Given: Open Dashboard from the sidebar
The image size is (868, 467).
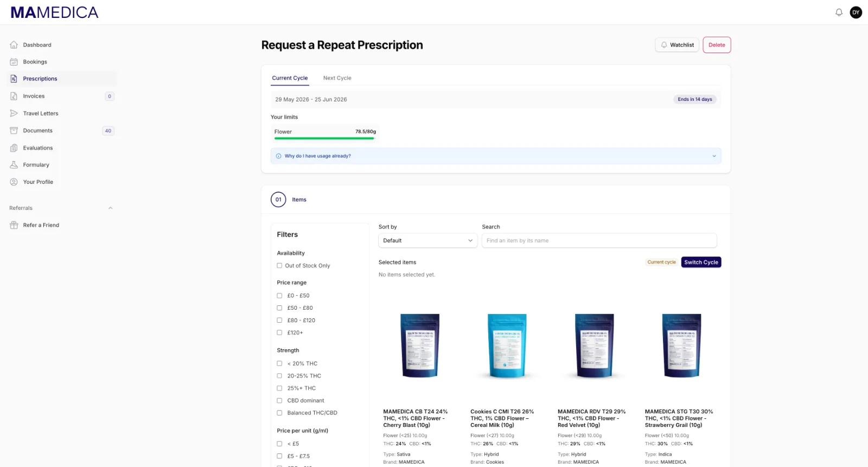Looking at the screenshot, I should point(62,45).
